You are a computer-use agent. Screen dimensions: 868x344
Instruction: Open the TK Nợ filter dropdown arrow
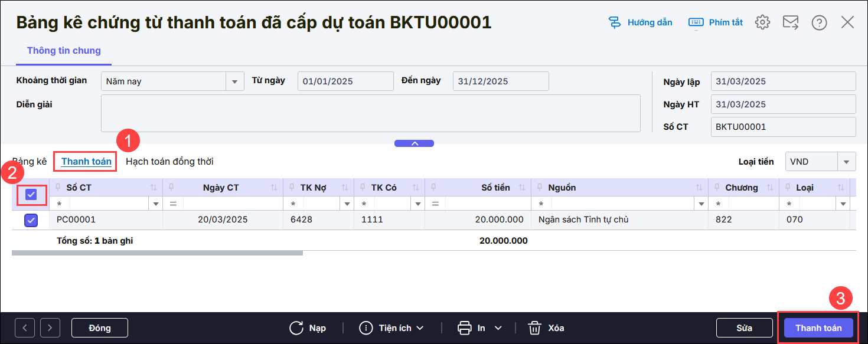pyautogui.click(x=347, y=204)
